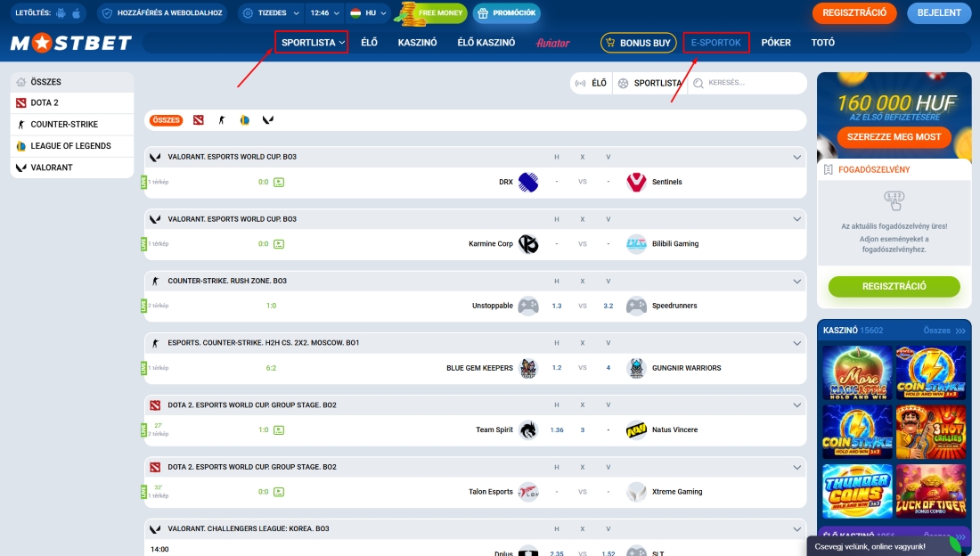
Task: Switch to Sportlista toggle above matches
Action: [650, 83]
